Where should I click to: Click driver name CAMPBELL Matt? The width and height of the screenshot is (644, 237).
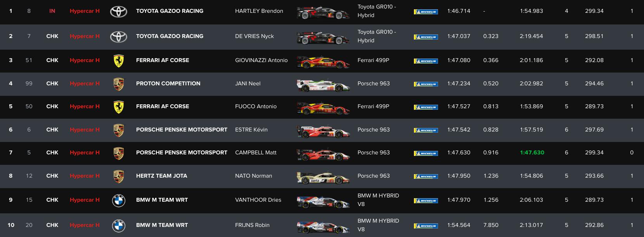[256, 152]
